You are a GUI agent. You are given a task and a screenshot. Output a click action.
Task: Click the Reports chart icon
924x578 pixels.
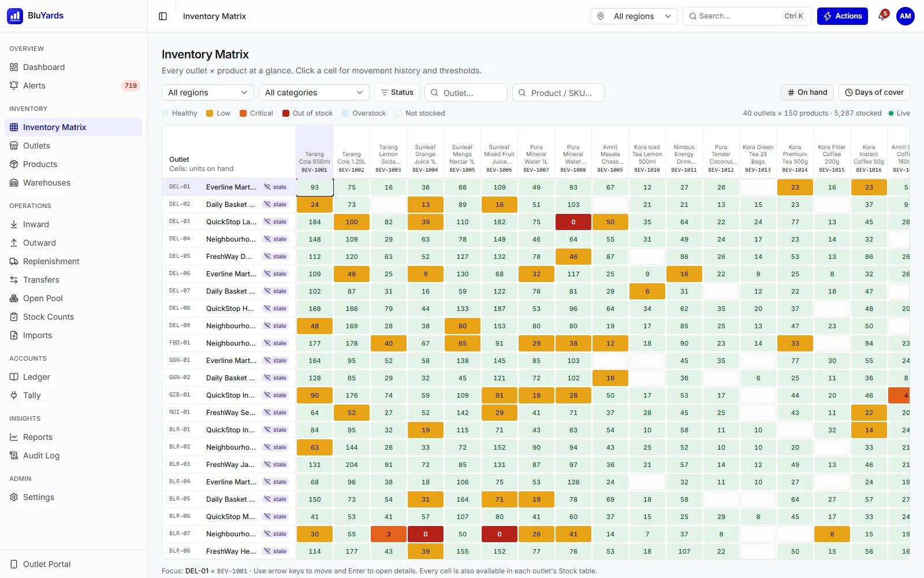(x=14, y=437)
